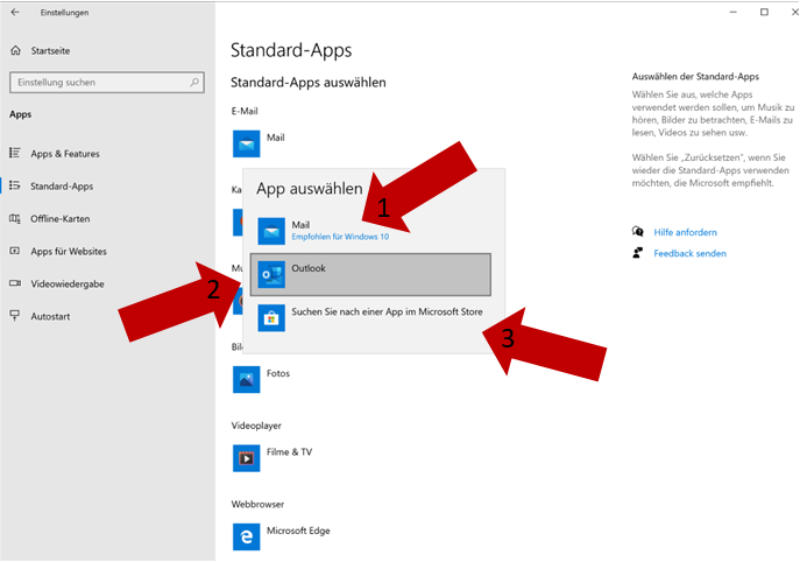
Task: Click the magnifier icon in the search field
Action: [x=194, y=82]
